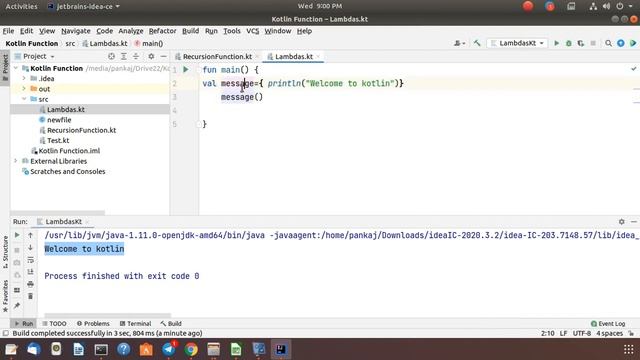Open Telegram from the dock
The height and width of the screenshot is (360, 640).
pyautogui.click(x=169, y=349)
